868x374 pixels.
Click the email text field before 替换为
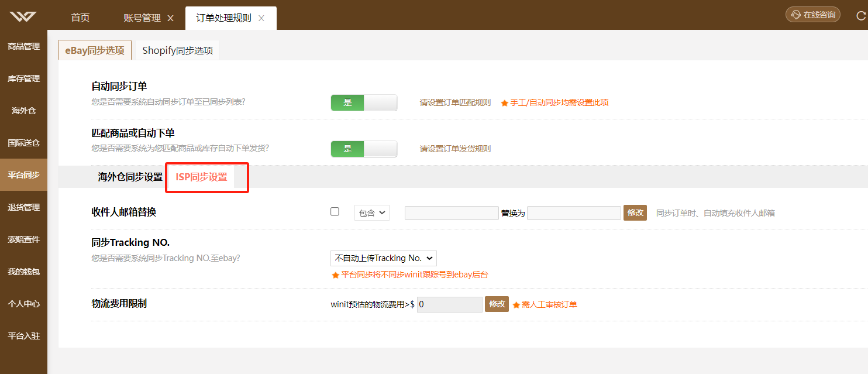click(x=452, y=212)
